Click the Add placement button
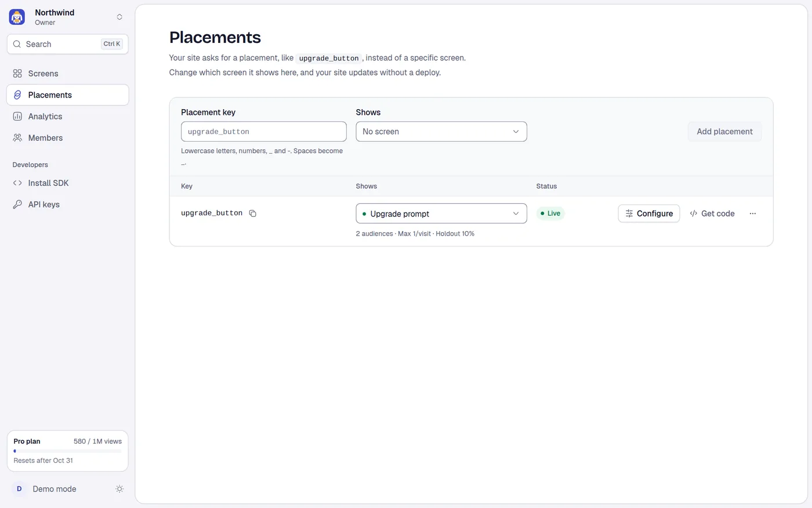 [x=724, y=132]
